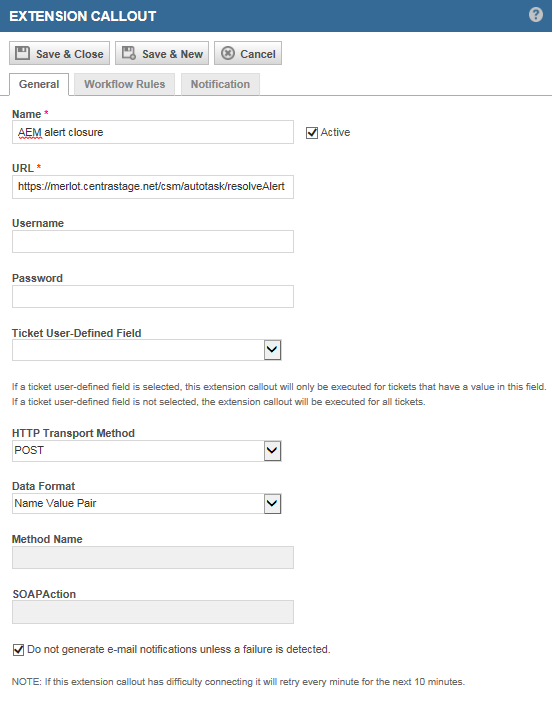Image resolution: width=552 pixels, height=706 pixels.
Task: Click the disabled Method Name field
Action: pyautogui.click(x=153, y=557)
